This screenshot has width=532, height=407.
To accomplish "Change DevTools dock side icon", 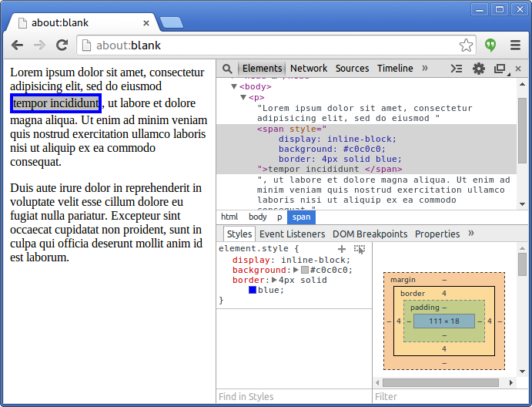I will click(x=500, y=69).
